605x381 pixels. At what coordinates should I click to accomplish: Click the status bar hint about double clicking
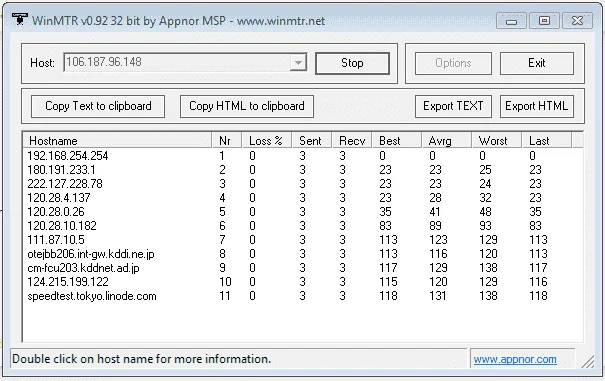click(x=142, y=359)
